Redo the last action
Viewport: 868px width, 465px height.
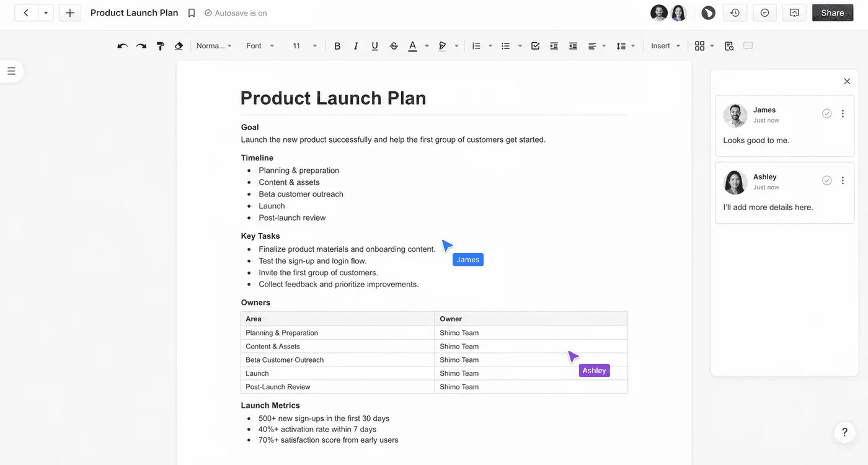pos(141,46)
